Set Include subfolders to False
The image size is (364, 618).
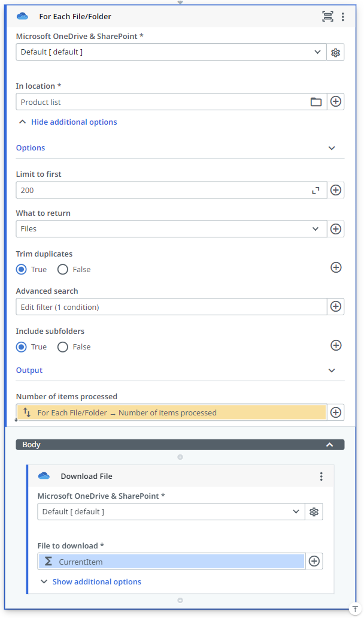[x=63, y=347]
